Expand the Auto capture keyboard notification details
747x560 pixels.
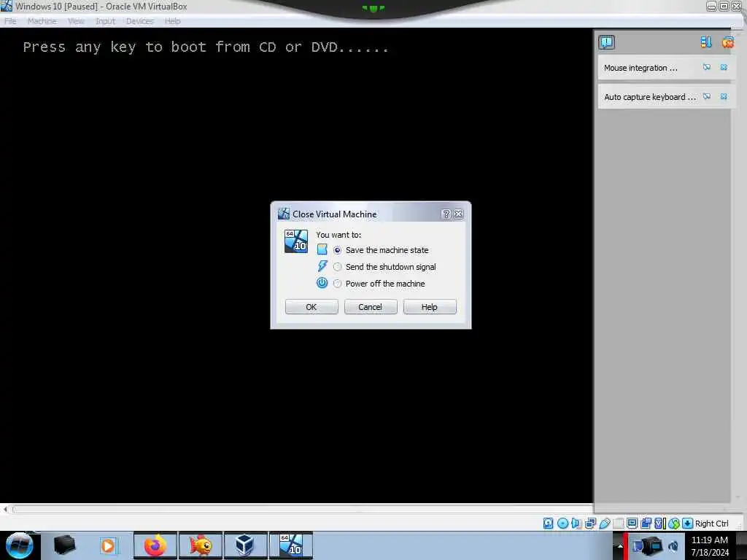706,96
